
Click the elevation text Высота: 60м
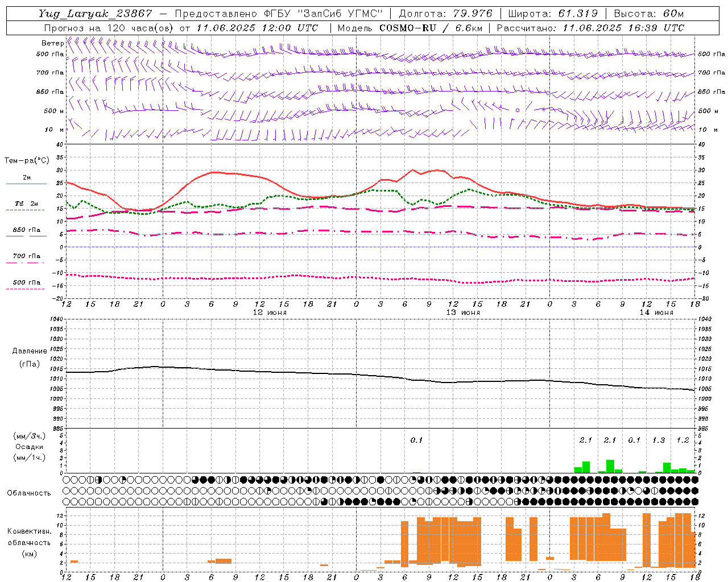pyautogui.click(x=649, y=14)
